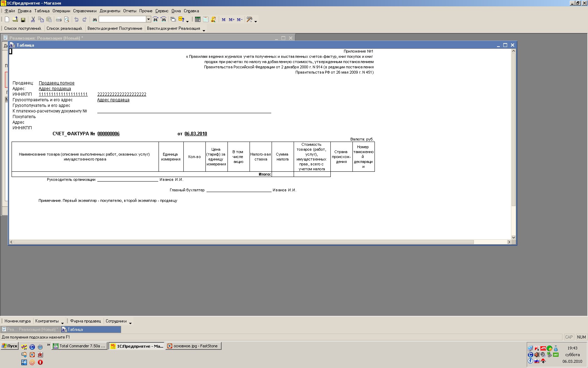
Task: Open the calculator icon
Action: [x=198, y=20]
